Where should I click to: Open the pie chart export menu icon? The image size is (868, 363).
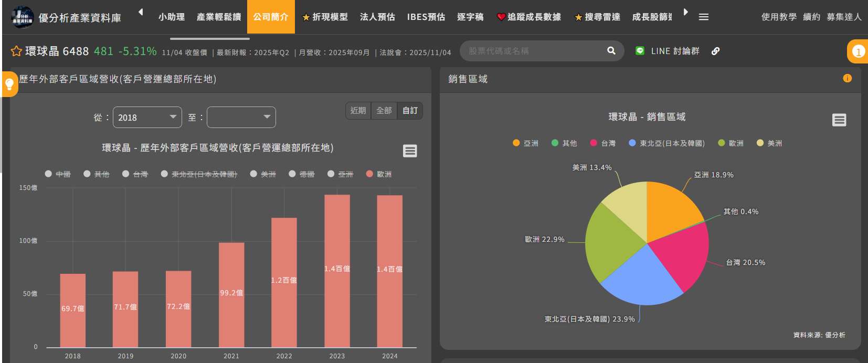(839, 120)
